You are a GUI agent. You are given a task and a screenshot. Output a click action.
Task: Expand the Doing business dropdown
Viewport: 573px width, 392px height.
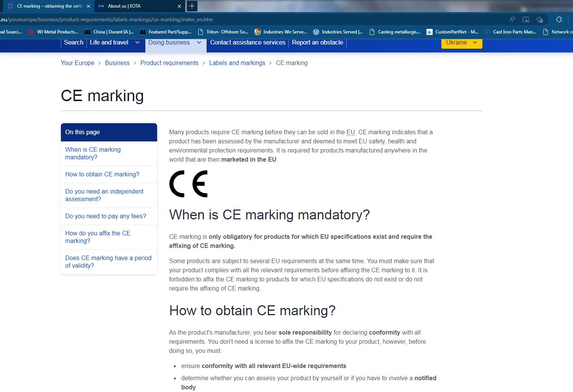(x=175, y=43)
